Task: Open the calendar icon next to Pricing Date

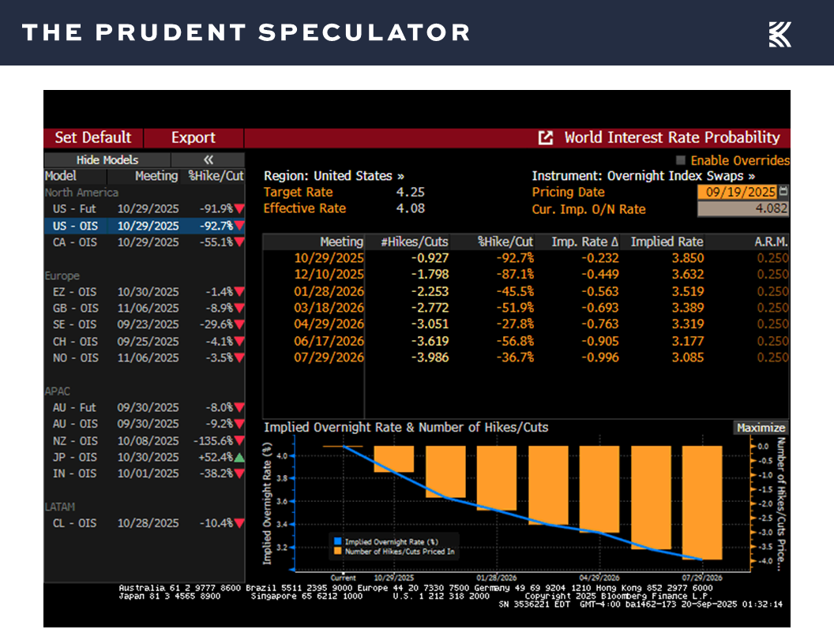Action: pos(783,192)
